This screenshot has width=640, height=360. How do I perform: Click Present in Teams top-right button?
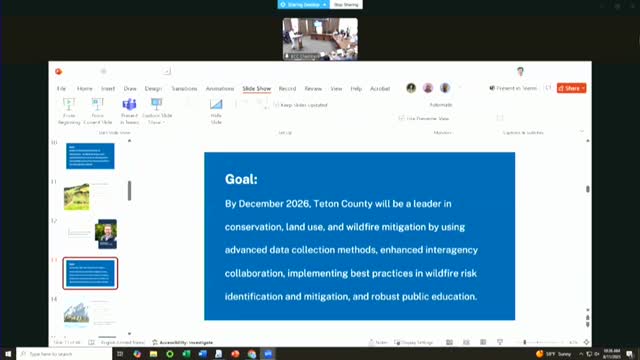tap(513, 88)
